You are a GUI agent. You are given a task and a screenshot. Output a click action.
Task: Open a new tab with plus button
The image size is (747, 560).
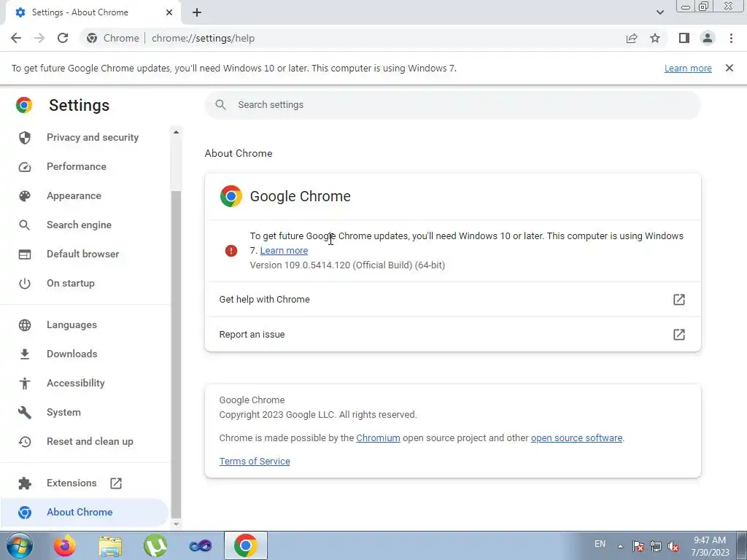pos(197,12)
